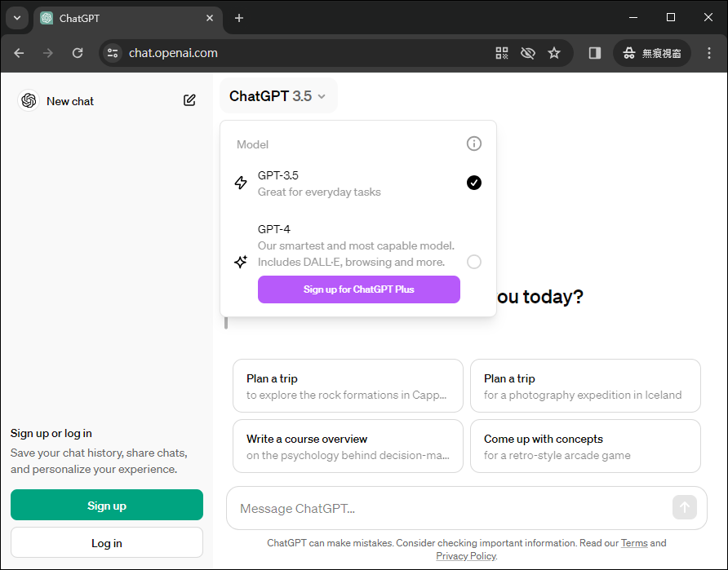Click the Log in button
Screen dimensions: 728x570
tap(107, 542)
